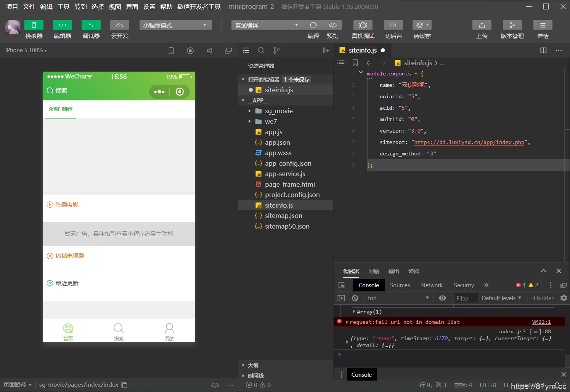Switch to the Network tab
This screenshot has height=392, width=570.
431,285
